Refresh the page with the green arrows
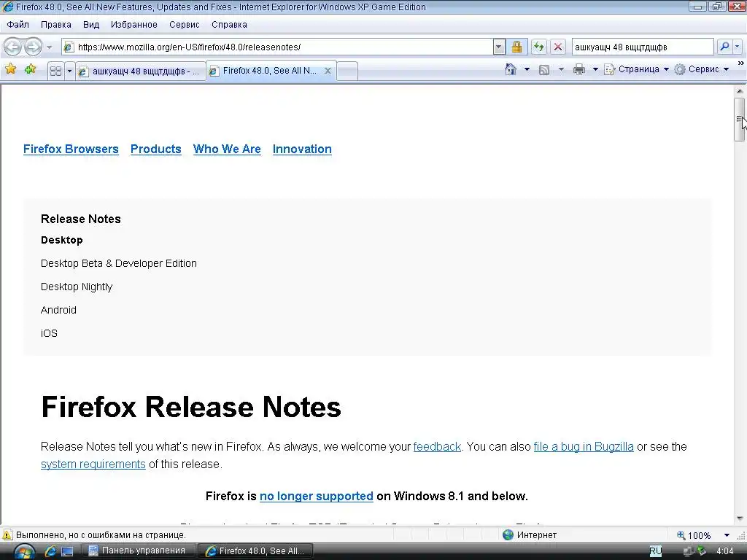The image size is (747, 560). [539, 47]
